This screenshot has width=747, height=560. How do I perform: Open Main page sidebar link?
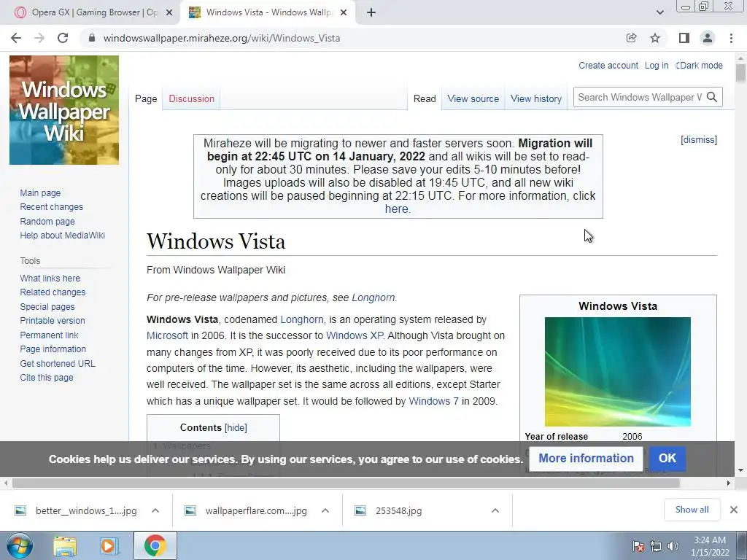(41, 192)
